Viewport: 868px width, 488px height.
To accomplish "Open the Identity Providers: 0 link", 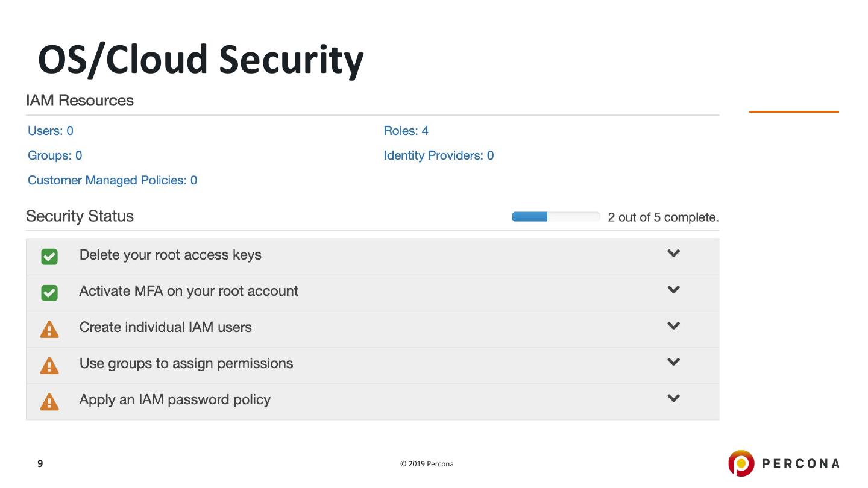I will [438, 155].
